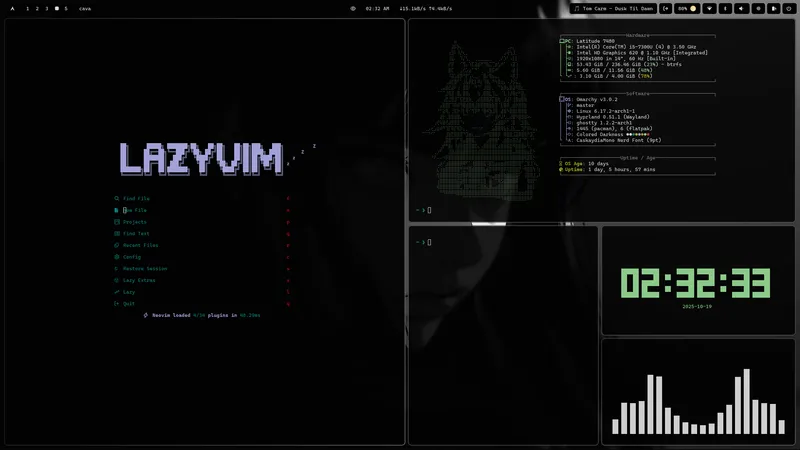
Task: Switch to workspace 3
Action: (47, 9)
